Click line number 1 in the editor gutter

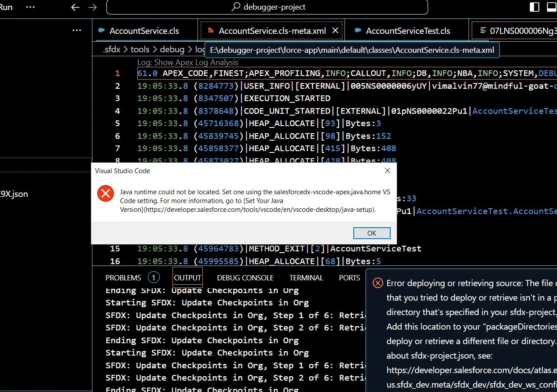click(117, 73)
